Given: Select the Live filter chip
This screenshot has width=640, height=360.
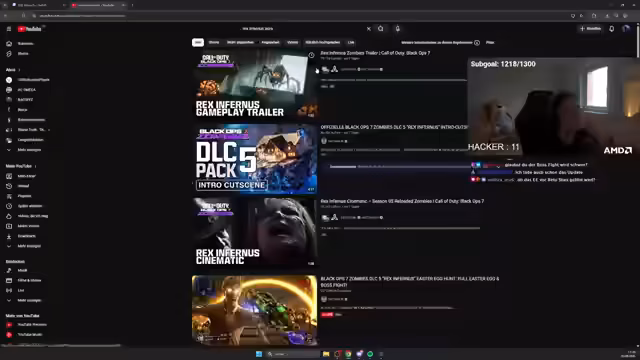Looking at the screenshot, I should coord(351,42).
